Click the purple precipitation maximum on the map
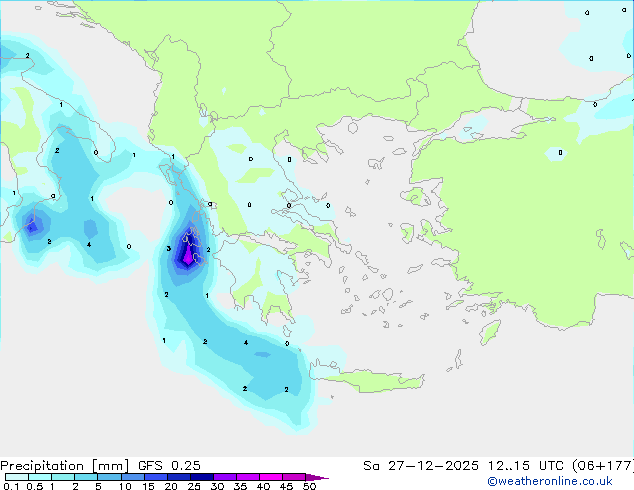The width and height of the screenshot is (634, 490). pos(188,256)
